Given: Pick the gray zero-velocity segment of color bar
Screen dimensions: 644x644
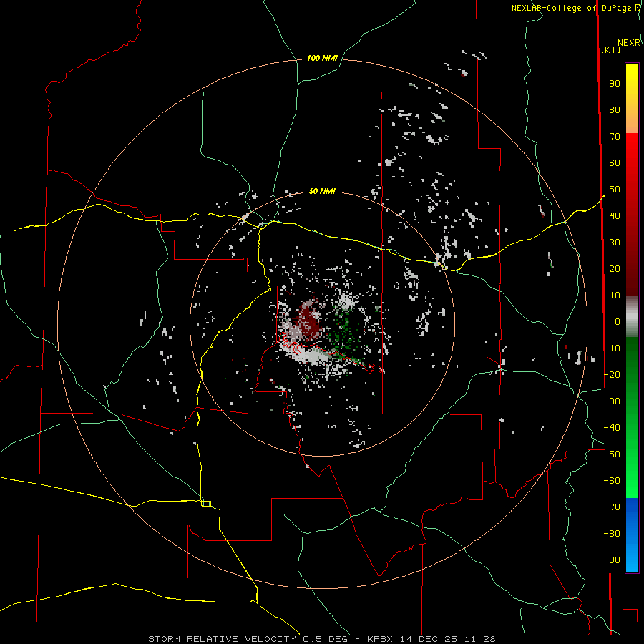Looking at the screenshot, I should (x=632, y=317).
